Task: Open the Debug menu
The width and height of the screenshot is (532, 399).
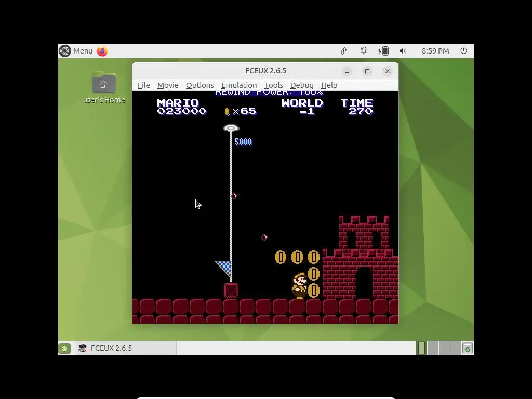Action: pyautogui.click(x=302, y=85)
